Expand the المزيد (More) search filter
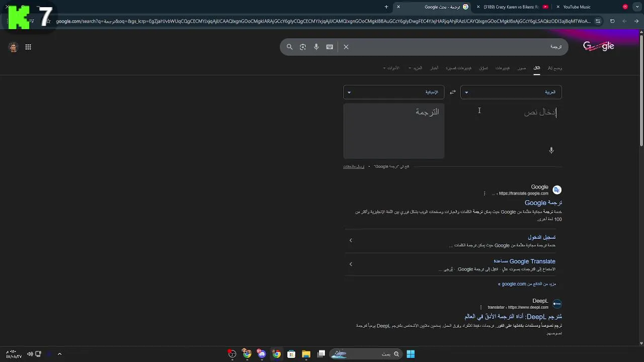 pyautogui.click(x=416, y=68)
